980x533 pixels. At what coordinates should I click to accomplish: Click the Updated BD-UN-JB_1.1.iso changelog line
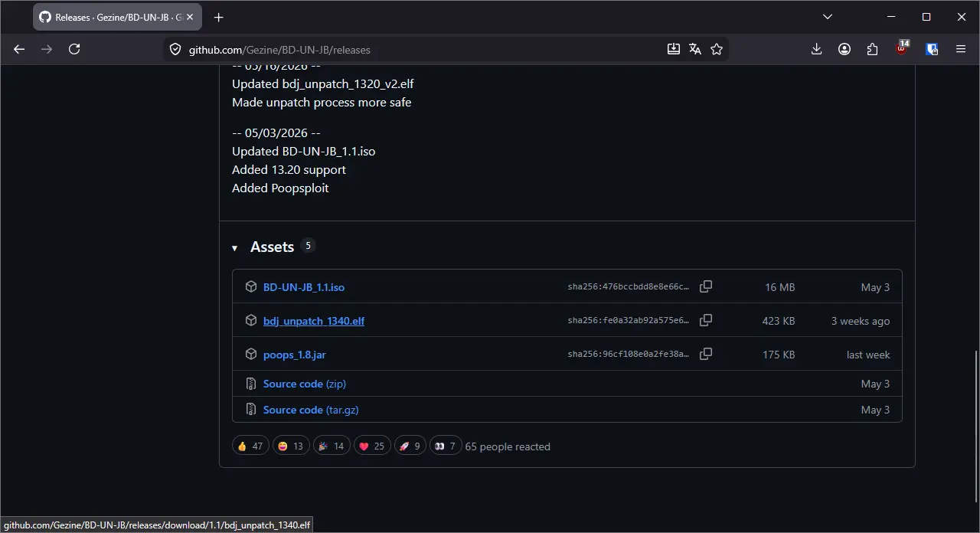coord(304,151)
